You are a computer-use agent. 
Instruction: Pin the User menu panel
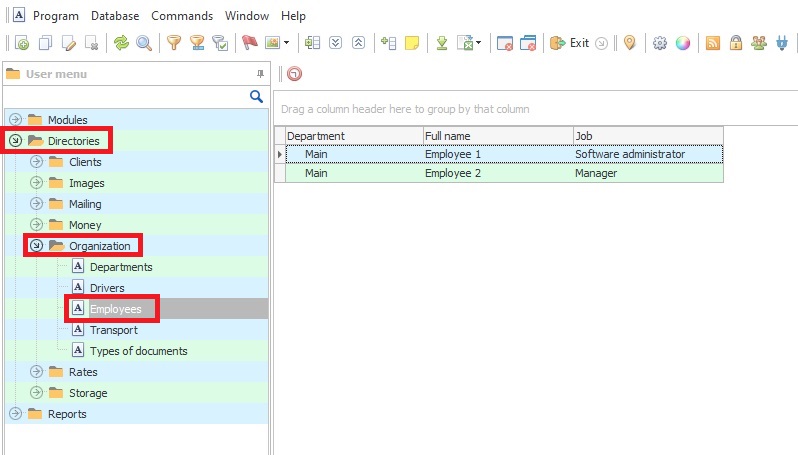point(261,74)
